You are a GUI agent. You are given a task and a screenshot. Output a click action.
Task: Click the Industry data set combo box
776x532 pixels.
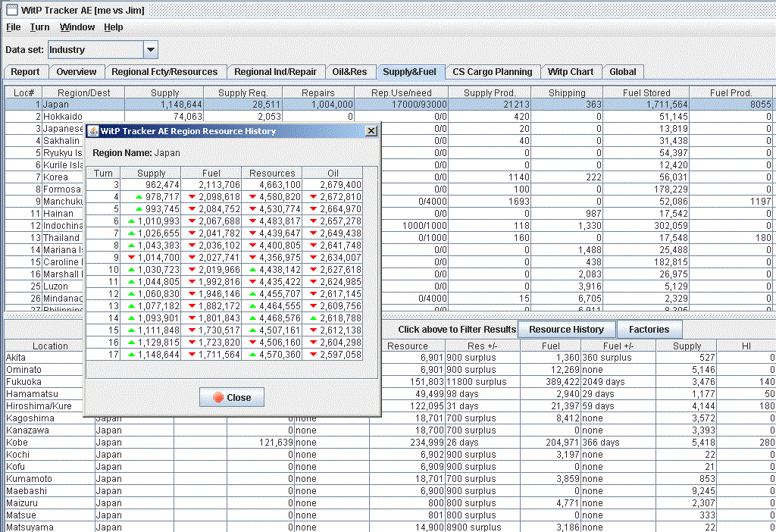(x=95, y=50)
